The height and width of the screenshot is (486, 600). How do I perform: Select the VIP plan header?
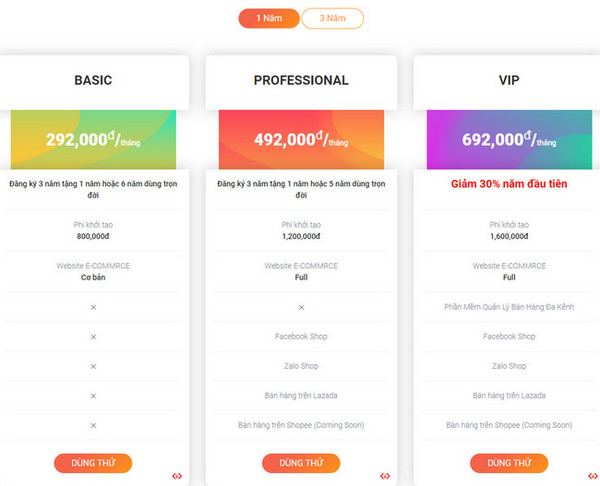click(509, 81)
